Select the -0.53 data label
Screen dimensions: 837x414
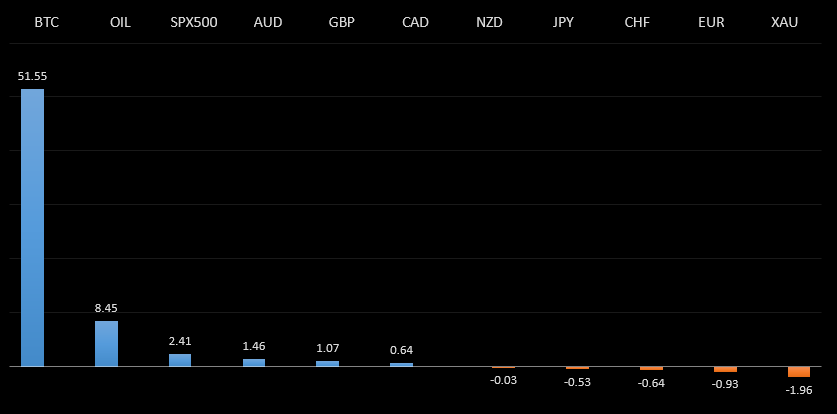click(577, 382)
